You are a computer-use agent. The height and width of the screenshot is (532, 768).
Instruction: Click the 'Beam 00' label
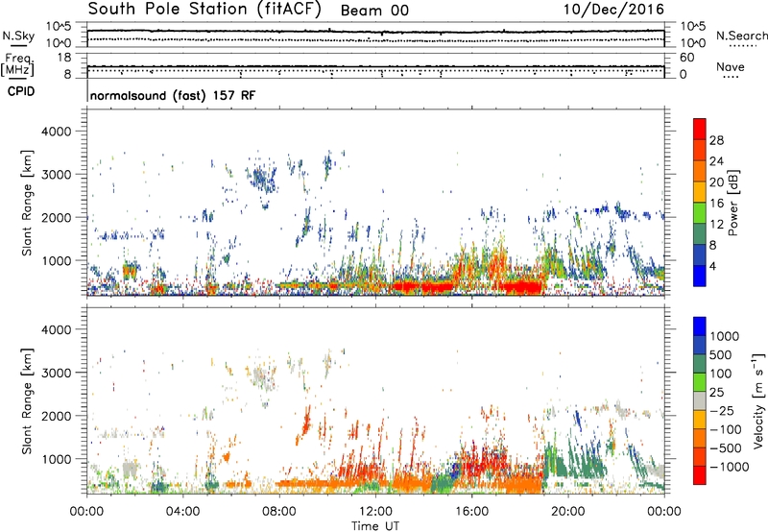pos(374,11)
